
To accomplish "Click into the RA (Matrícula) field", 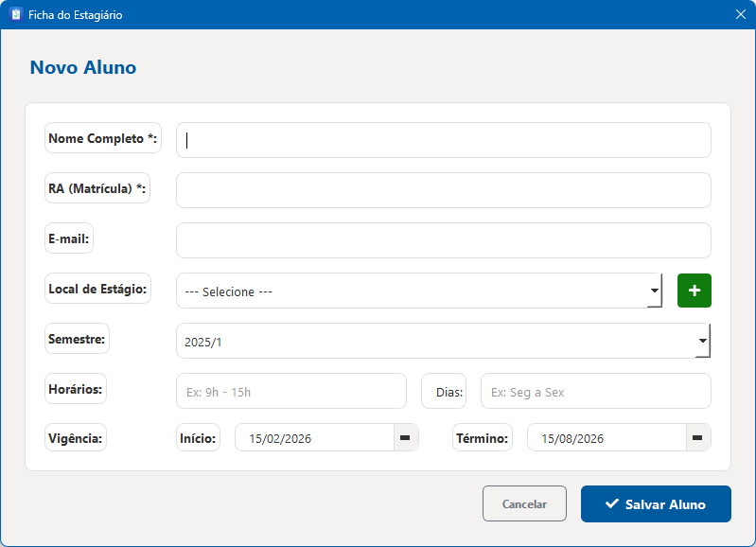I will click(443, 190).
